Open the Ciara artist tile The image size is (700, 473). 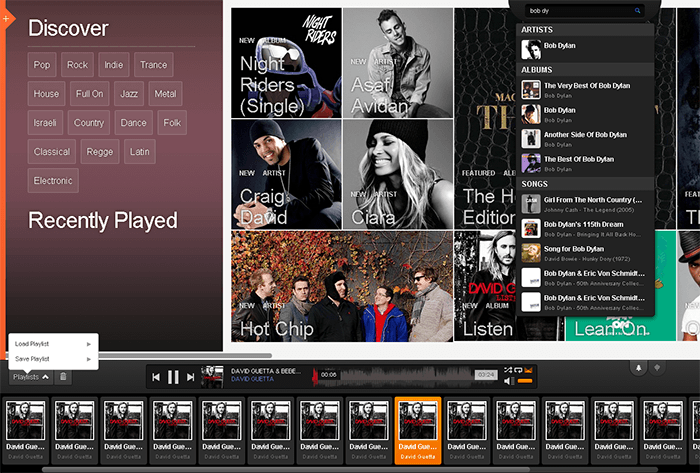coord(398,174)
